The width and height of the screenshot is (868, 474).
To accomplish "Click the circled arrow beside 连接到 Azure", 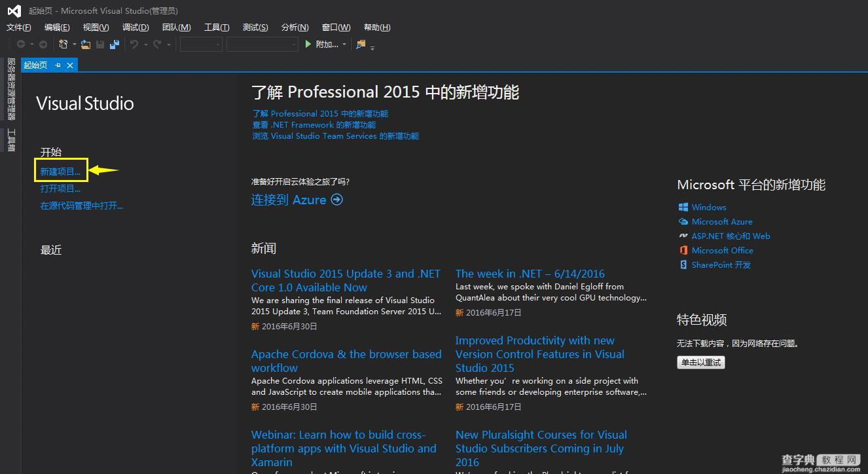I will click(336, 200).
